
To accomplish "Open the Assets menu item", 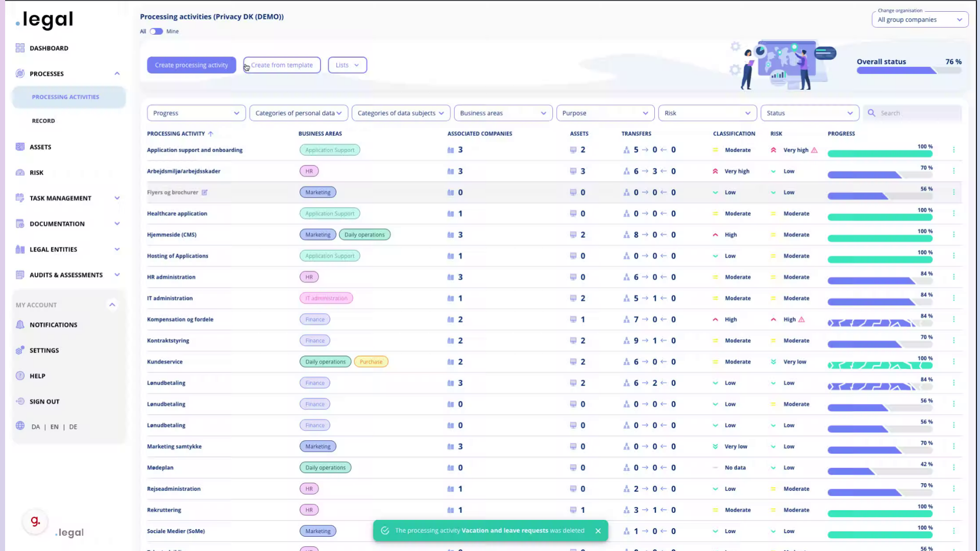I will coord(40,147).
